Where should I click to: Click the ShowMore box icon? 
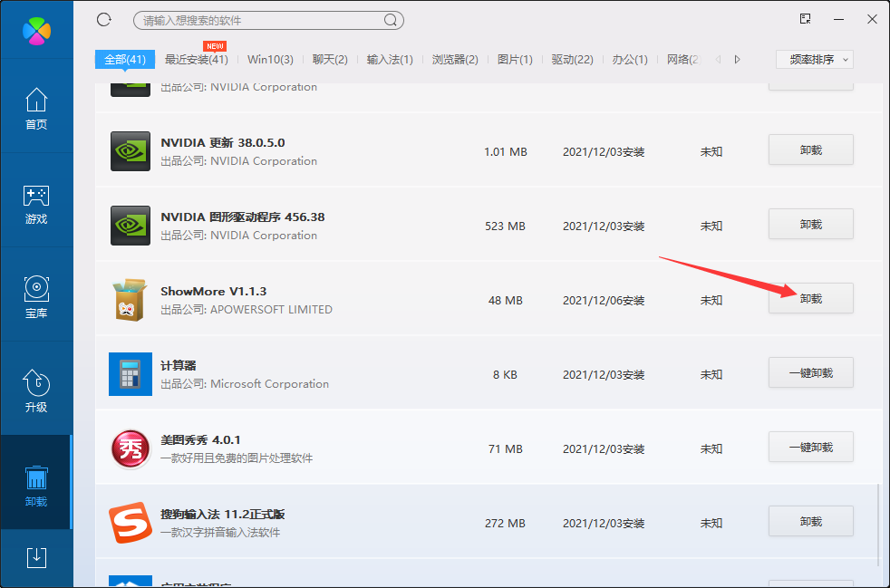130,300
